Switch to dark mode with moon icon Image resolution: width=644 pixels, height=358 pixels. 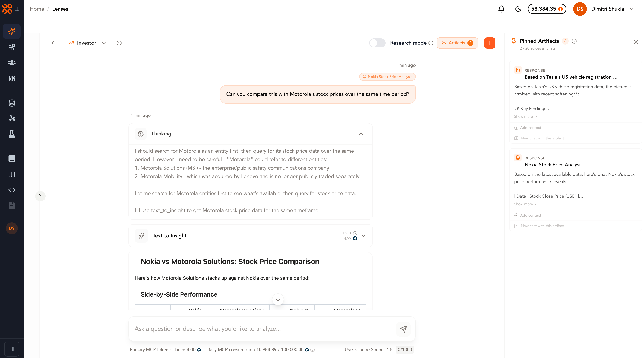click(518, 9)
